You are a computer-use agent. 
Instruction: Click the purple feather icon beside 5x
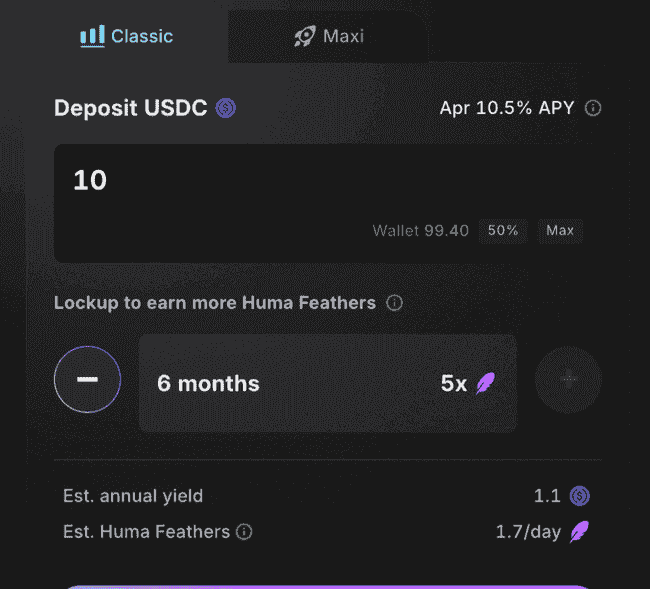[x=485, y=383]
